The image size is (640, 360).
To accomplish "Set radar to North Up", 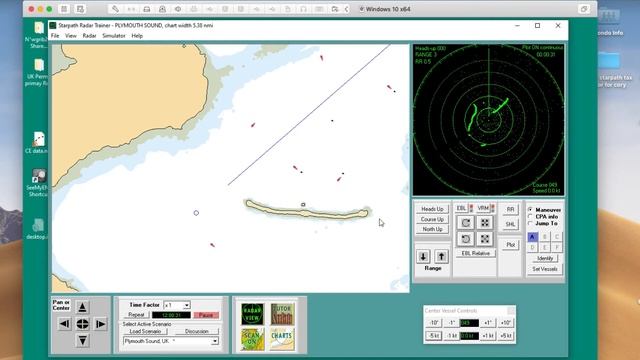I will click(x=432, y=229).
